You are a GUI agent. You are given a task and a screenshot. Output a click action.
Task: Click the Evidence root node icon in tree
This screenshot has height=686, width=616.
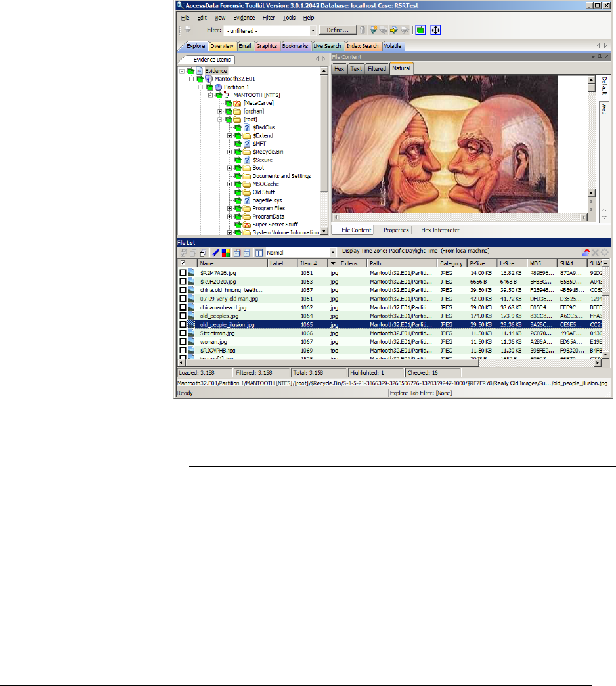pyautogui.click(x=200, y=70)
